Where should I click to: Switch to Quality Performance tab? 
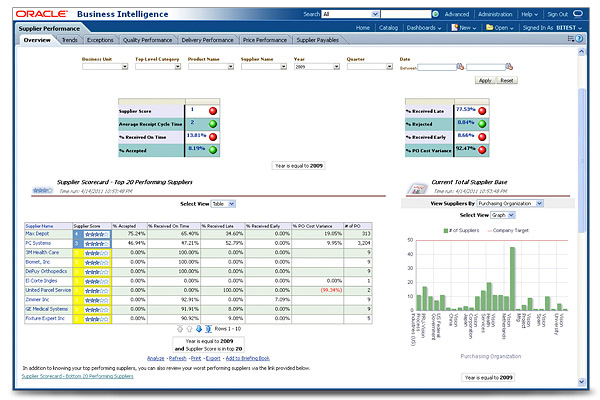pos(147,40)
